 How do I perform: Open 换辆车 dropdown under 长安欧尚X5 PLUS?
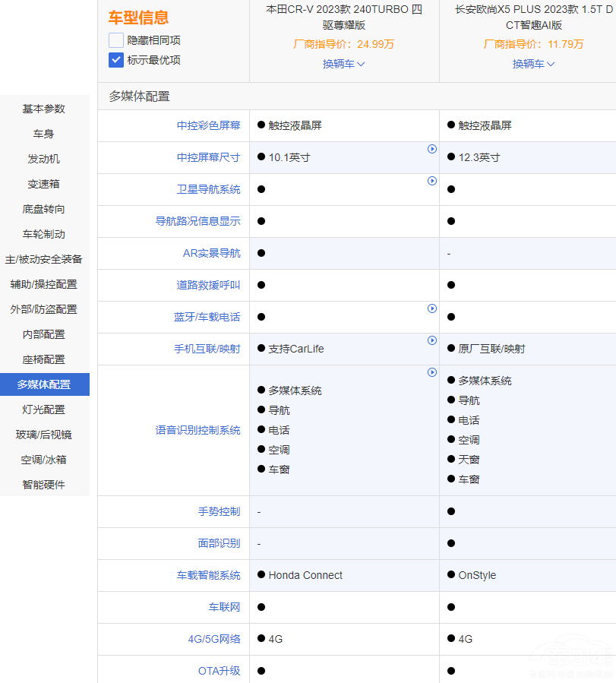(x=533, y=64)
